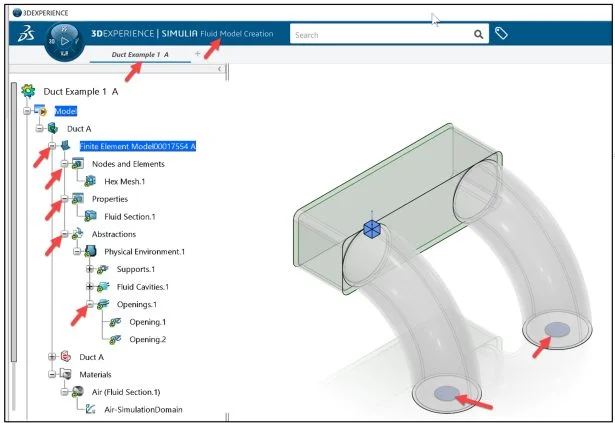Click the Hex Mesh.1 icon
Image resolution: width=615 pixels, height=423 pixels.
pyautogui.click(x=90, y=181)
